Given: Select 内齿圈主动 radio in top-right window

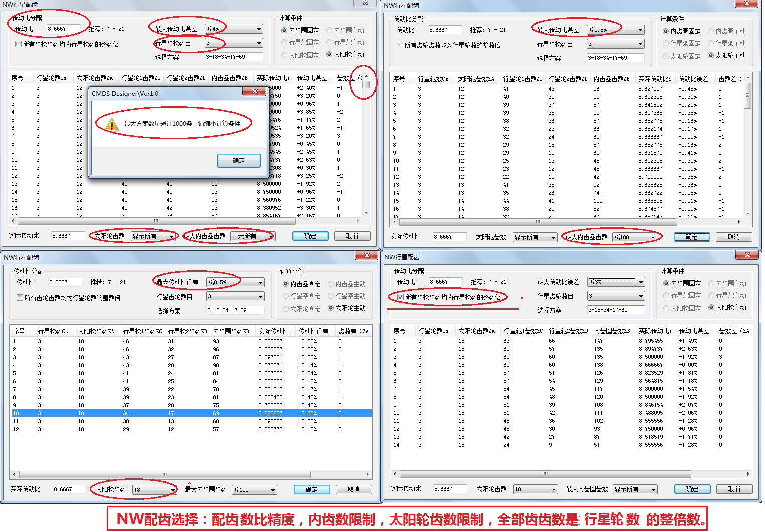Looking at the screenshot, I should click(711, 31).
